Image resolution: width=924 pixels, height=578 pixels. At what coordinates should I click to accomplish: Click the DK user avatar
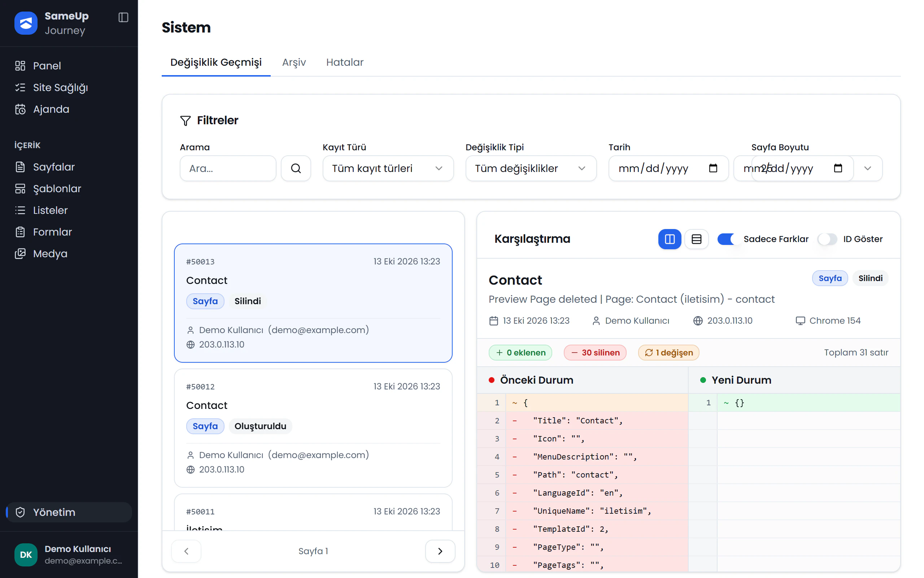point(26,555)
